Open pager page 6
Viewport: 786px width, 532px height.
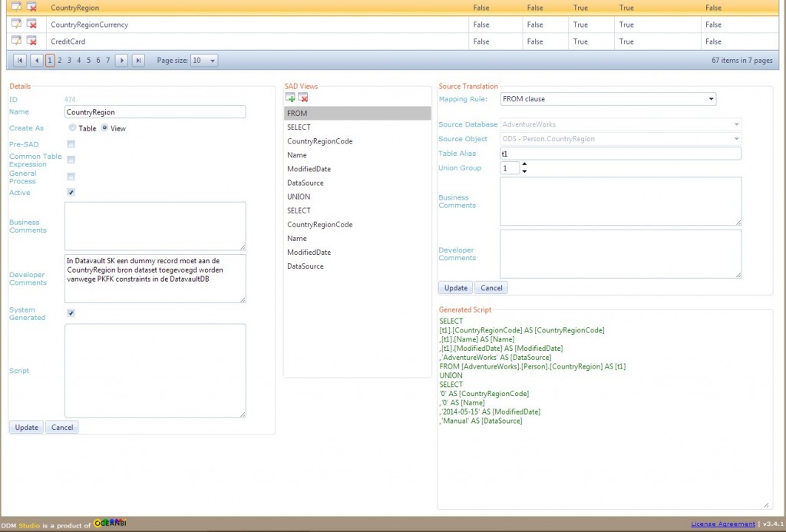(x=98, y=60)
